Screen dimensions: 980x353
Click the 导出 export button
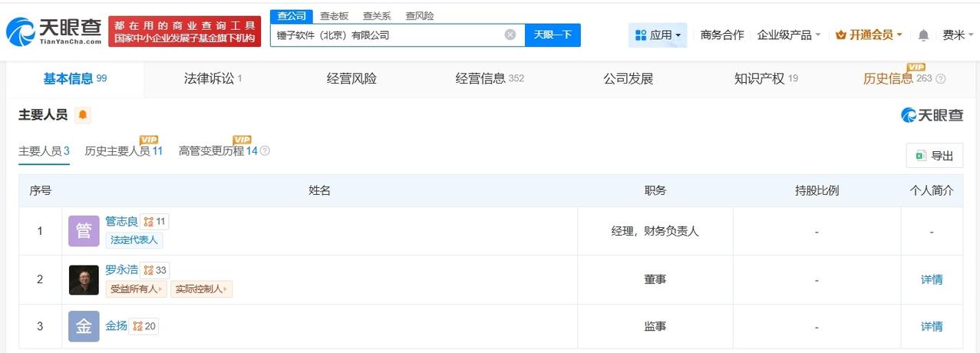[934, 156]
